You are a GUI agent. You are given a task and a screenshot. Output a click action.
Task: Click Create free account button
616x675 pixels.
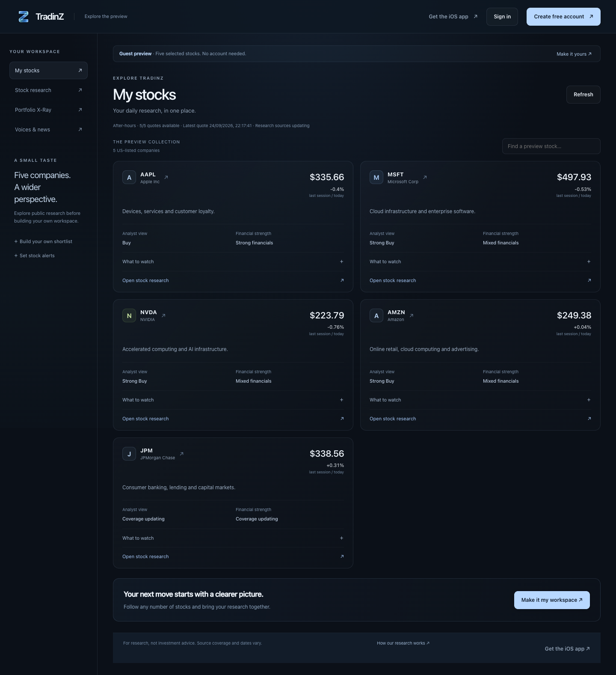tap(563, 17)
